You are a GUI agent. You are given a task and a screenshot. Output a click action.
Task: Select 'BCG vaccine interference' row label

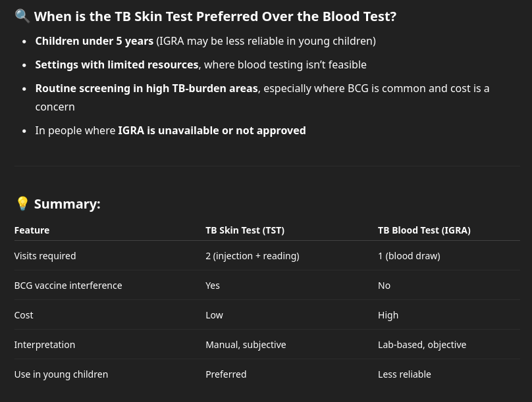(x=68, y=286)
